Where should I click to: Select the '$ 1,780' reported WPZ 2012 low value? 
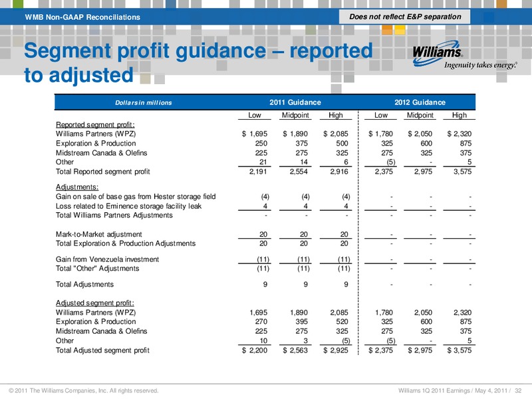[380, 134]
